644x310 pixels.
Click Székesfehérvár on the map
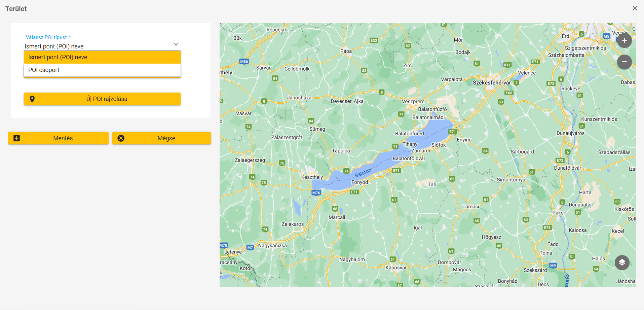[x=491, y=83]
